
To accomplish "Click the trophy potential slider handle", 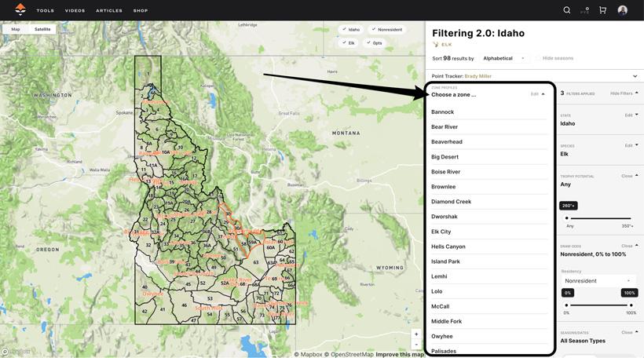I will point(567,218).
